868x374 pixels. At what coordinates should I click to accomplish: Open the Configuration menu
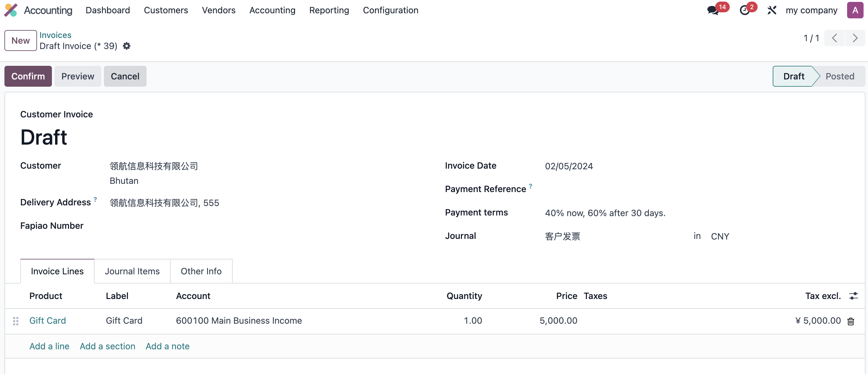(x=390, y=10)
